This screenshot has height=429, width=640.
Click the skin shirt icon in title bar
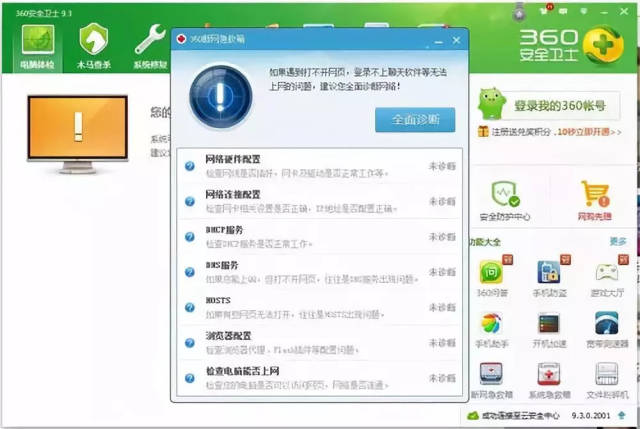pyautogui.click(x=545, y=11)
